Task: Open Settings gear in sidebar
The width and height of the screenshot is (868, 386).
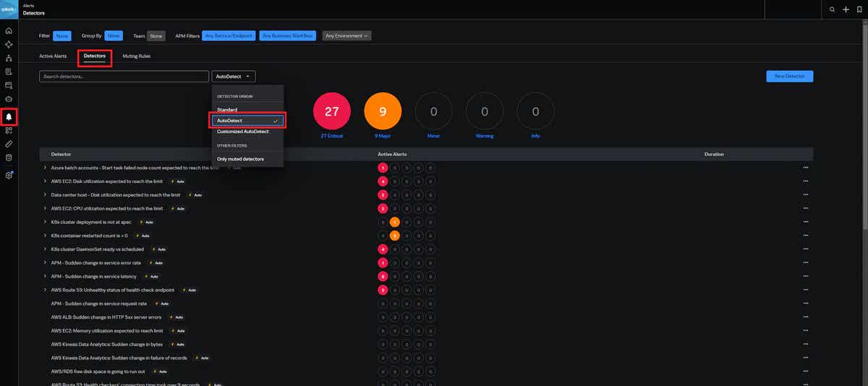Action: [x=9, y=175]
